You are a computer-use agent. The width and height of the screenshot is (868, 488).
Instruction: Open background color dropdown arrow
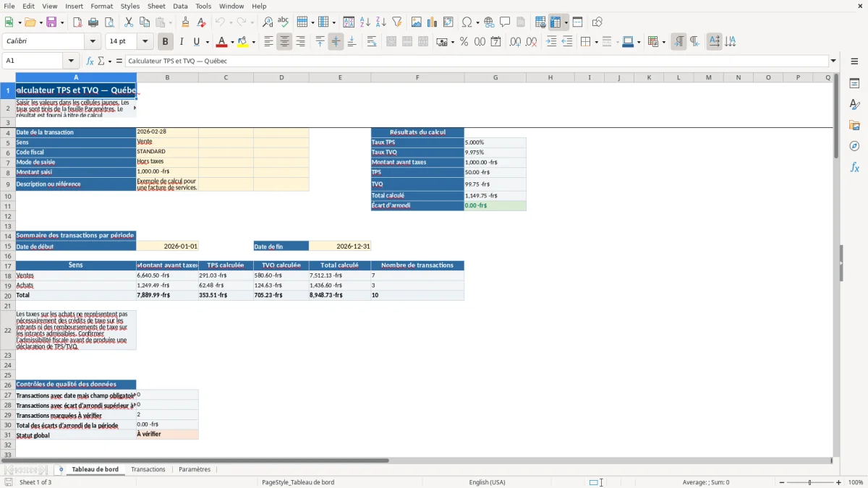coord(253,42)
